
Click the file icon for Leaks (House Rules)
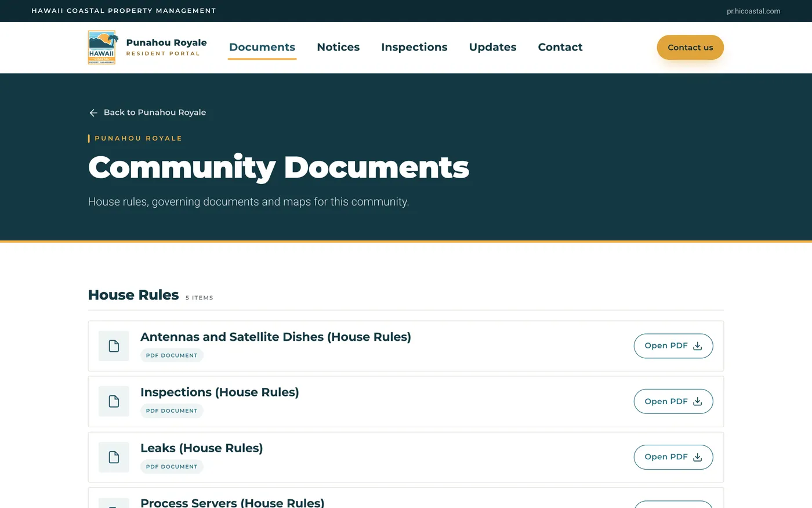pyautogui.click(x=114, y=457)
